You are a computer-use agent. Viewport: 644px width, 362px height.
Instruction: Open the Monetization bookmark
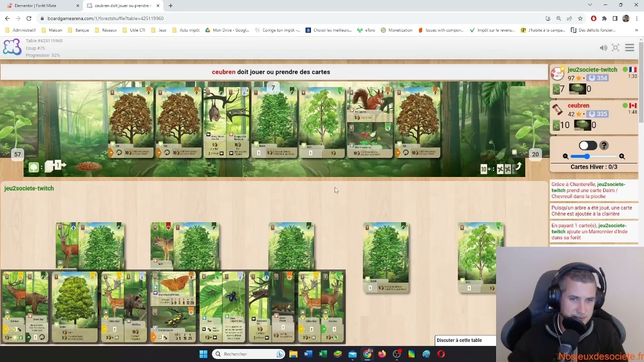(396, 30)
